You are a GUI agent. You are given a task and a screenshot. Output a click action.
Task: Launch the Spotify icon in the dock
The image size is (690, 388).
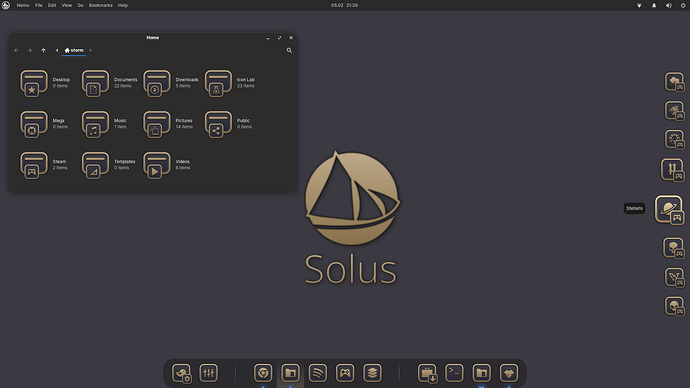coord(318,373)
